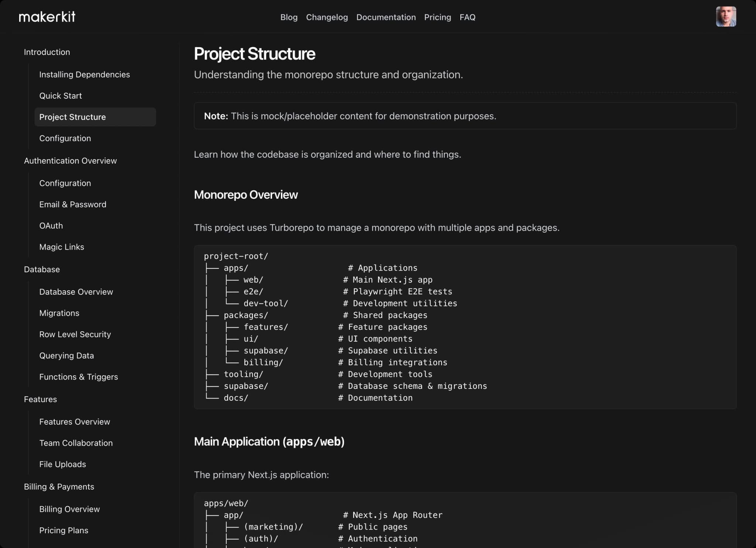Open the Changelog page
Screen dimensions: 756x548
click(326, 17)
